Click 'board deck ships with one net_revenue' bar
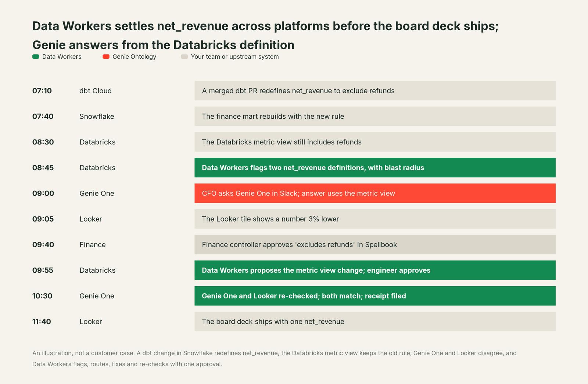588x384 pixels. click(375, 322)
